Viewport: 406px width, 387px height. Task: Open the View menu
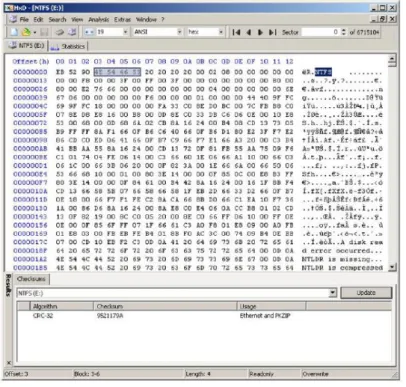[x=77, y=20]
